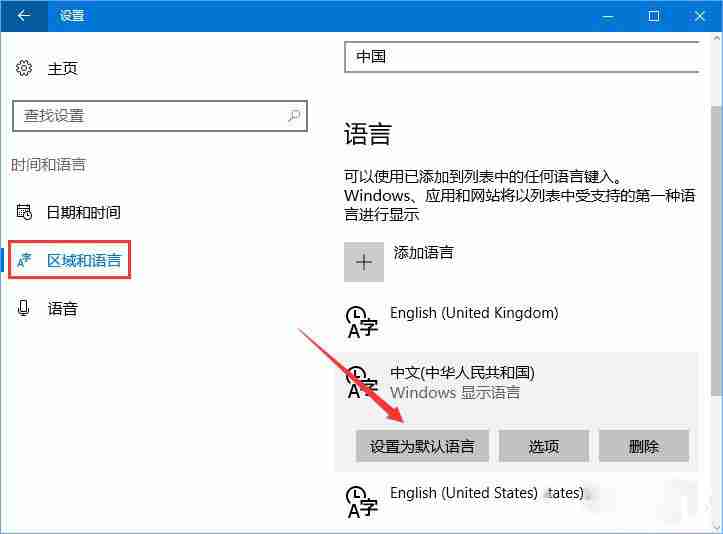723x534 pixels.
Task: Select English (United States) language entry
Action: coord(464,492)
